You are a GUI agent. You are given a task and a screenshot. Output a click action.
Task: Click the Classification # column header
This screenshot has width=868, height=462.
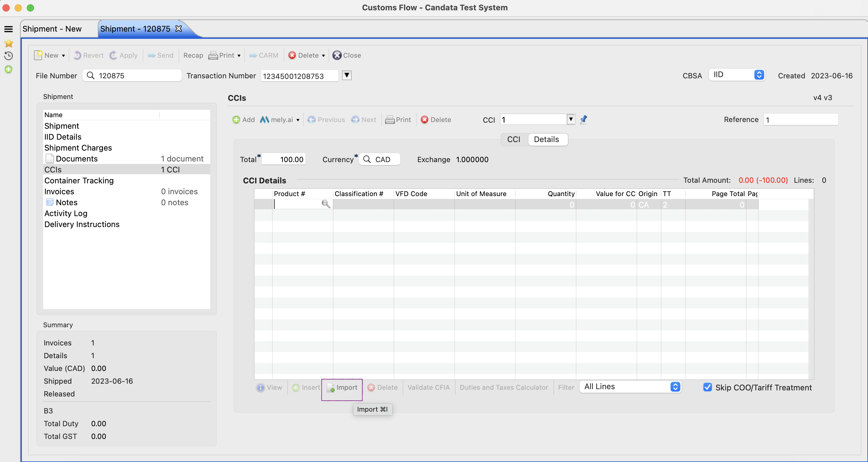363,194
